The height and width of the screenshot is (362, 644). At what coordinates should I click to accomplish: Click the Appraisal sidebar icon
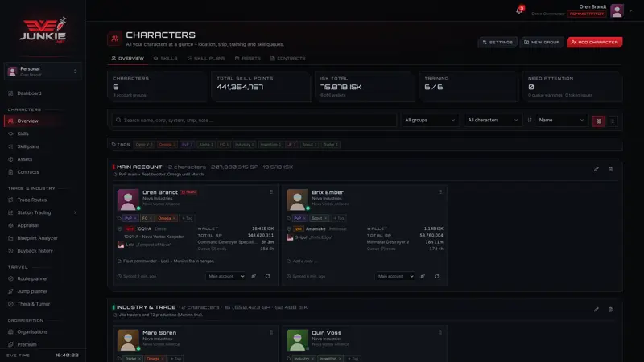pos(10,225)
